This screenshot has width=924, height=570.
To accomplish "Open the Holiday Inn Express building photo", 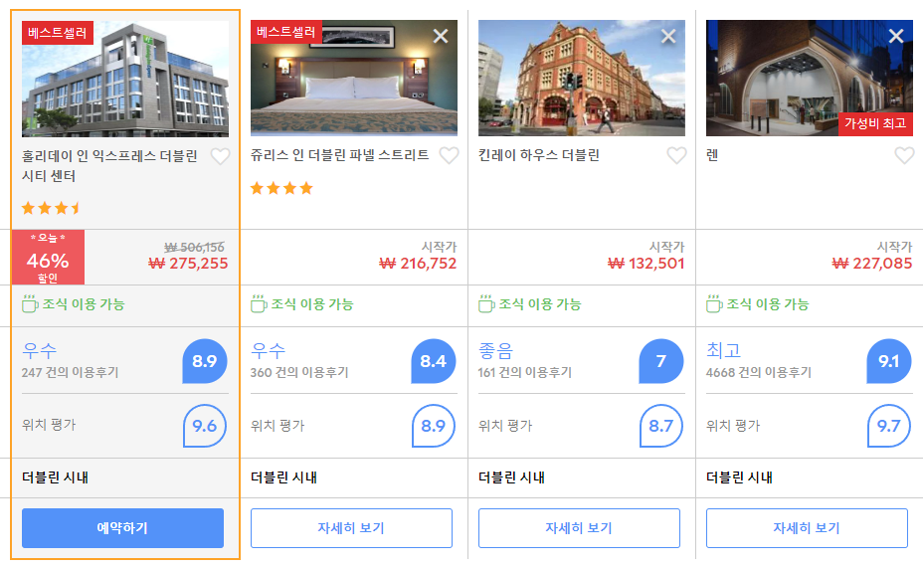I will coord(125,79).
